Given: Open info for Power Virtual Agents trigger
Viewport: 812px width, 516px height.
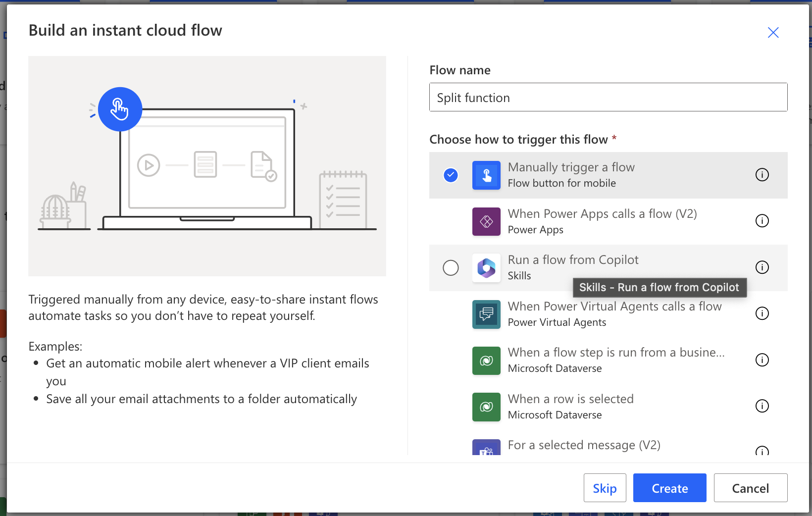Looking at the screenshot, I should (x=762, y=313).
